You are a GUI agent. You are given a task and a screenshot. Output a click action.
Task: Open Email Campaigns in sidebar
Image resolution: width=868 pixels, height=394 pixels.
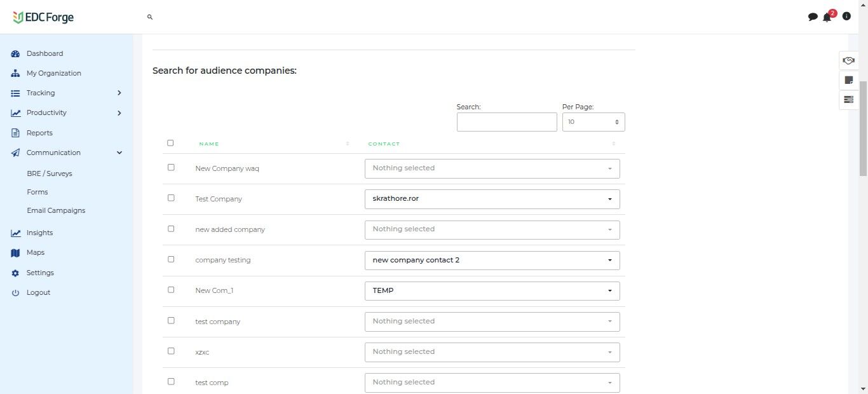click(56, 210)
